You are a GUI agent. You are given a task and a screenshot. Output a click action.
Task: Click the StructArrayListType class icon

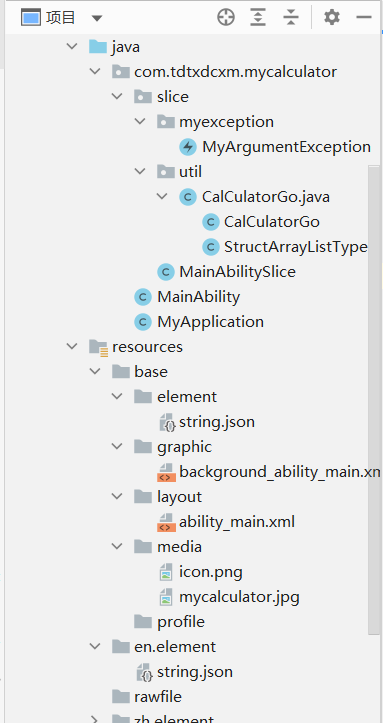click(211, 247)
